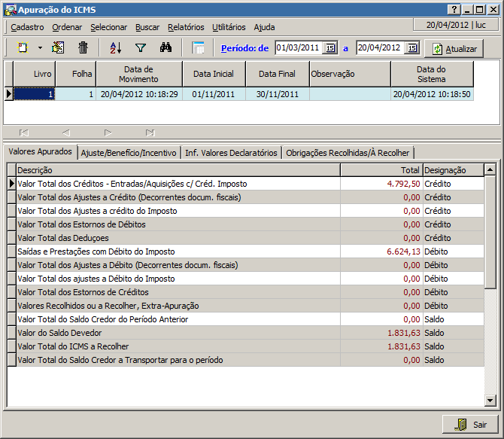Open the Utilitários menu
This screenshot has width=504, height=439.
pos(229,27)
